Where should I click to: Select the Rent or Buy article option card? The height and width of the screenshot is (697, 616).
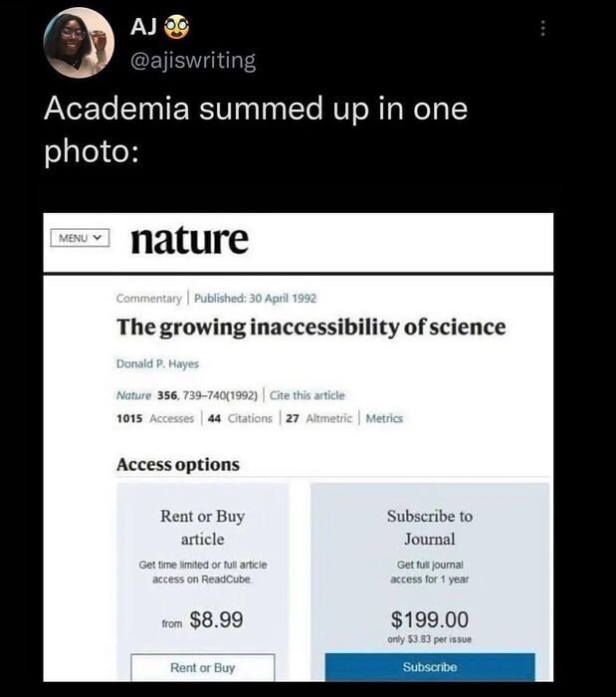coord(202,558)
